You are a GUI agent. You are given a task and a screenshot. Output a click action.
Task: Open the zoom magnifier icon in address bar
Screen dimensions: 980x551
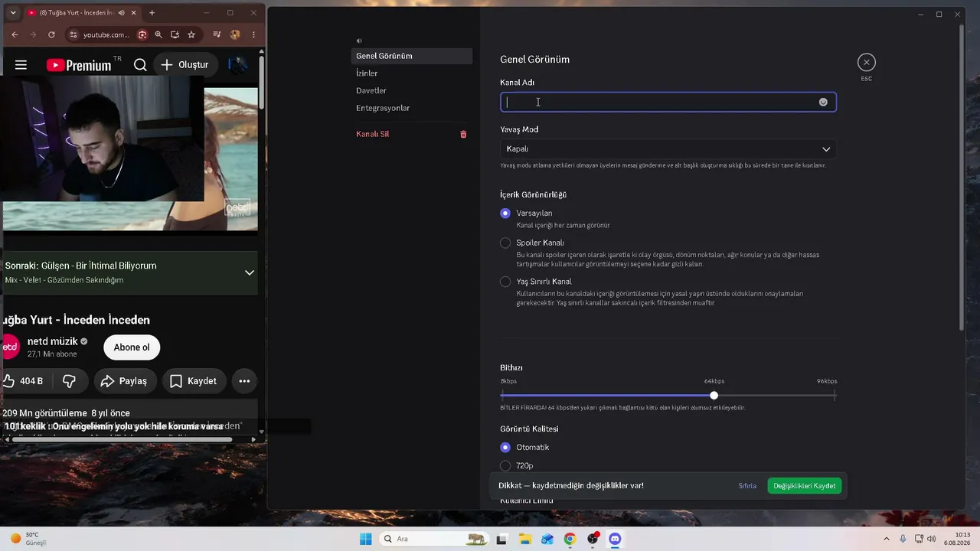(x=158, y=34)
